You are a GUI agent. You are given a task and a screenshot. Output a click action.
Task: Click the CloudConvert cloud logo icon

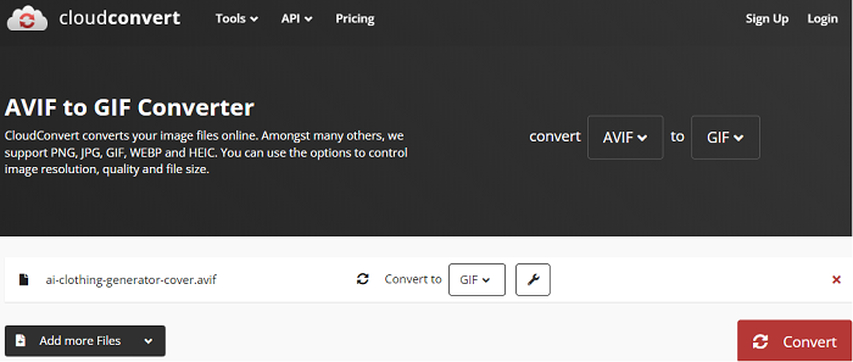(x=27, y=19)
